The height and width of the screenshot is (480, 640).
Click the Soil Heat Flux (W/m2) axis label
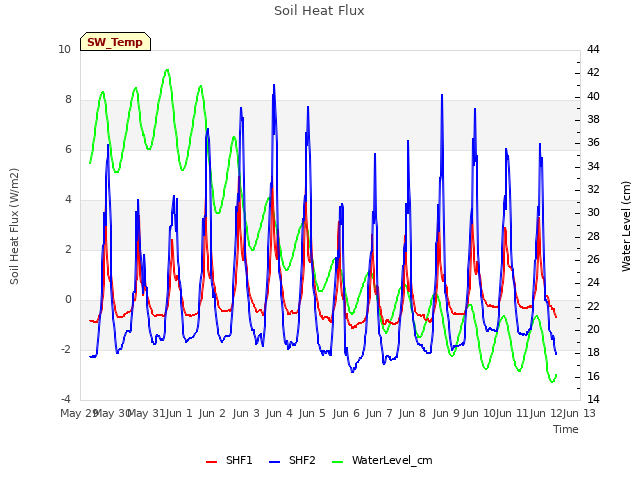coord(14,226)
